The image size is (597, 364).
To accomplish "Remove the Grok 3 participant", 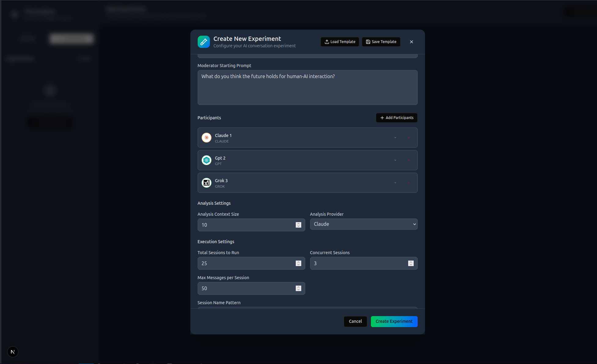I will point(408,183).
